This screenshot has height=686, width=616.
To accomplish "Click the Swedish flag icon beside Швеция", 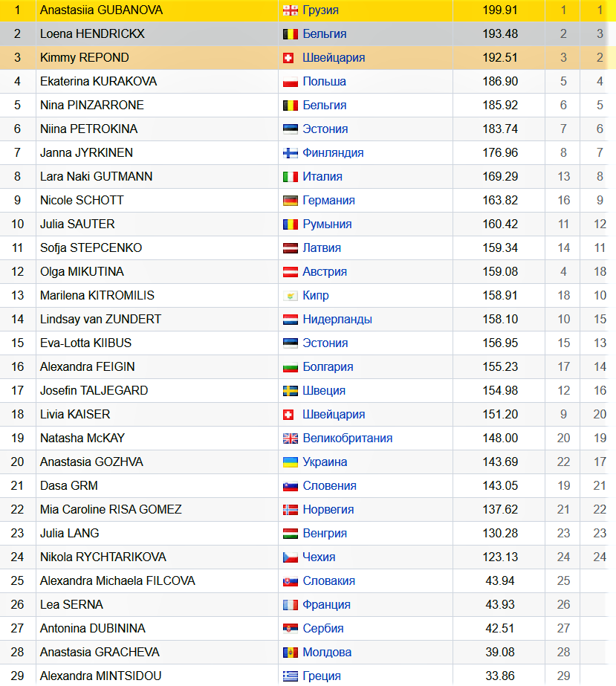I will coord(290,391).
